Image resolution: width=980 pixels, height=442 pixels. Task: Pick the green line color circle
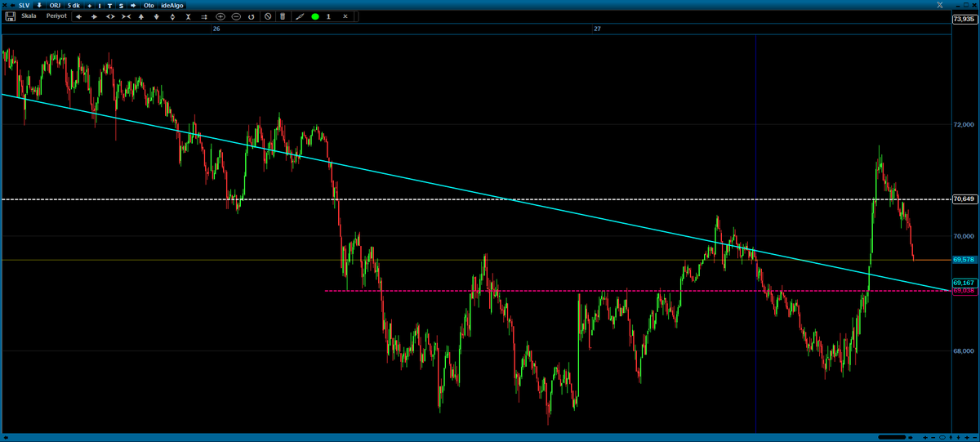pos(314,16)
